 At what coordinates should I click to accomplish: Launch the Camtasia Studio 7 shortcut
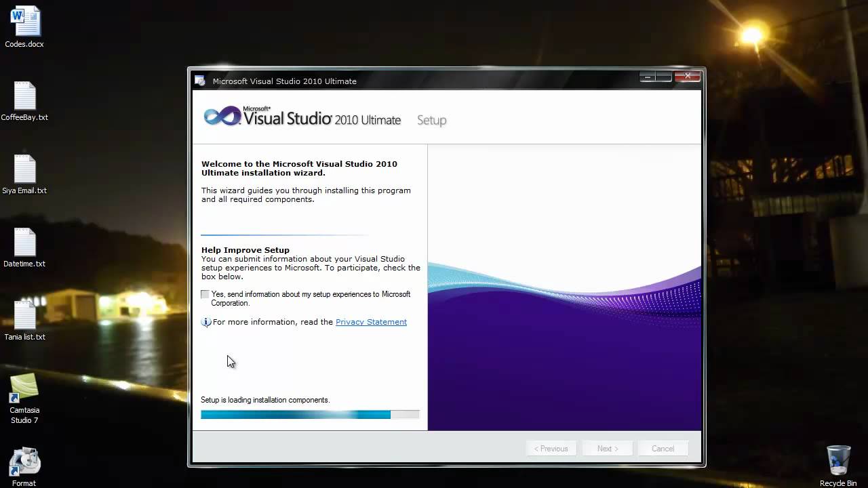[24, 388]
